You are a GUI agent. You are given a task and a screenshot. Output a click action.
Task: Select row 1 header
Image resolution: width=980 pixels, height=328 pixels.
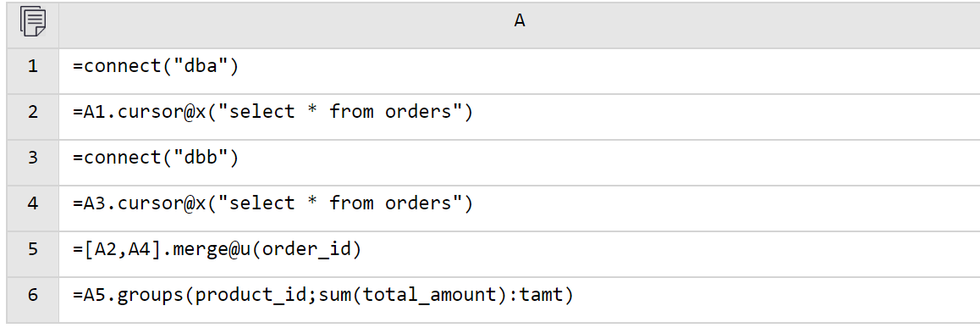pyautogui.click(x=32, y=67)
